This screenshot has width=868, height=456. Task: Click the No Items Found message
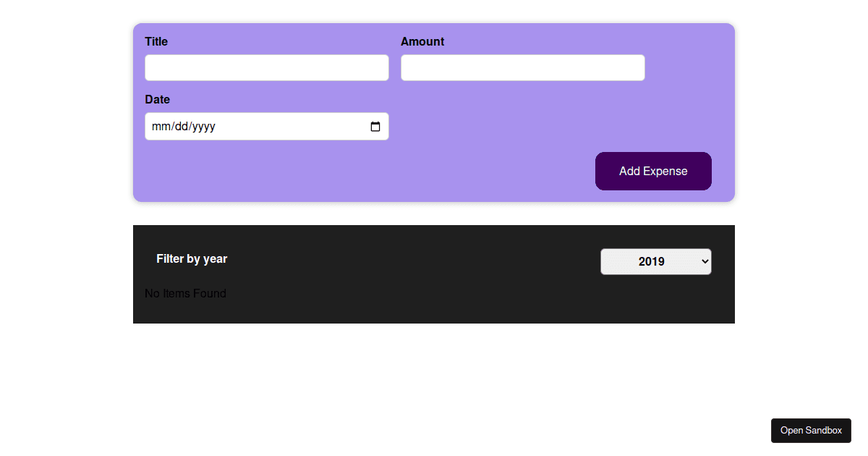tap(185, 294)
